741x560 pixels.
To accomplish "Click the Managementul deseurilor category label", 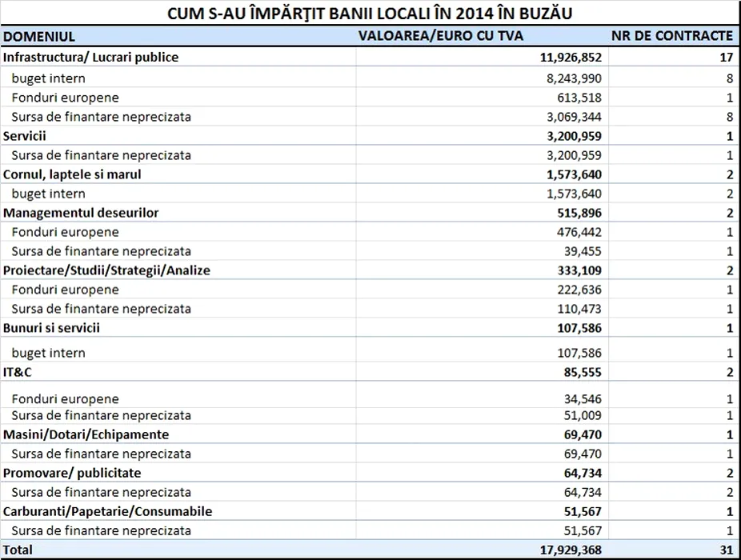I will tap(81, 213).
